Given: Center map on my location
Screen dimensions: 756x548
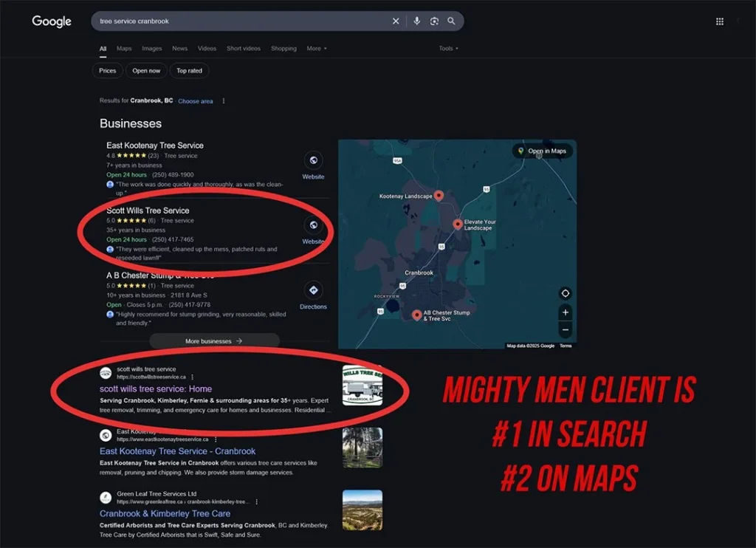Looking at the screenshot, I should 566,293.
